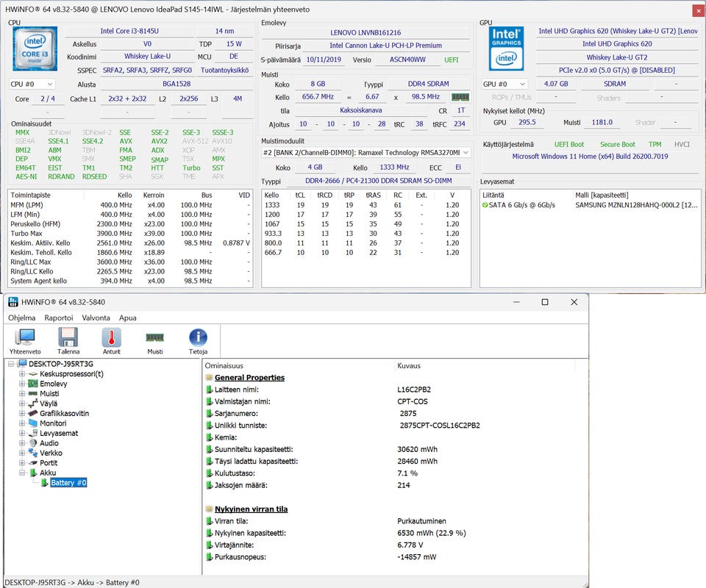This screenshot has height=588, width=706.
Task: Select the Emolevy item in tree
Action: (53, 384)
